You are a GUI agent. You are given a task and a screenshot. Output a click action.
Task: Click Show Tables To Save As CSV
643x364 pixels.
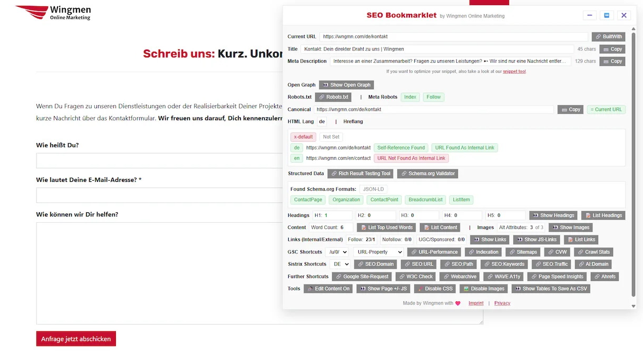(551, 288)
